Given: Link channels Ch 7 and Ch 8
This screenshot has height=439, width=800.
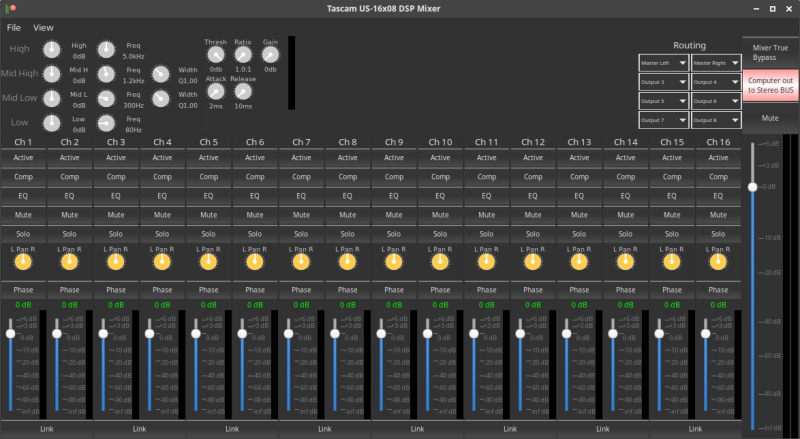Looking at the screenshot, I should tap(324, 429).
